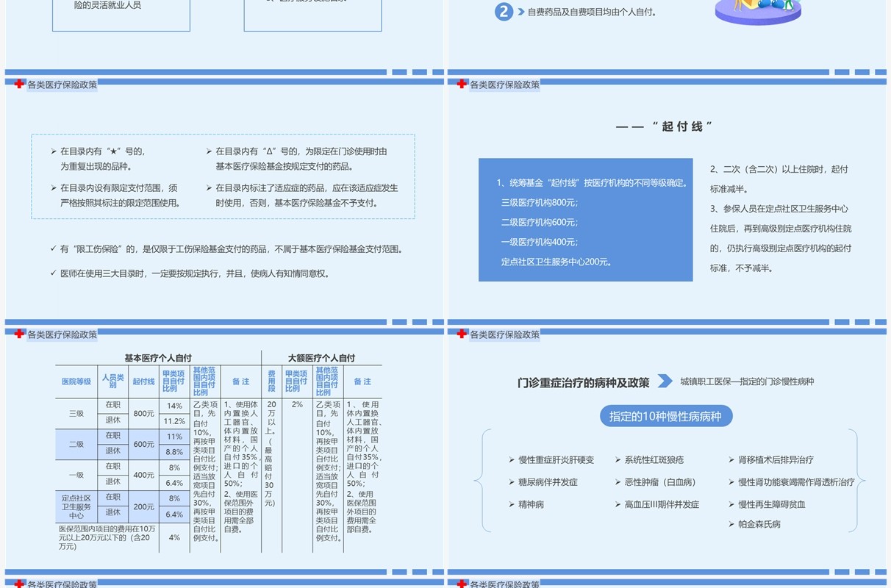This screenshot has width=891, height=588.
Task: Click the bullet 在目录内有“★”号的
Action: coord(98,159)
